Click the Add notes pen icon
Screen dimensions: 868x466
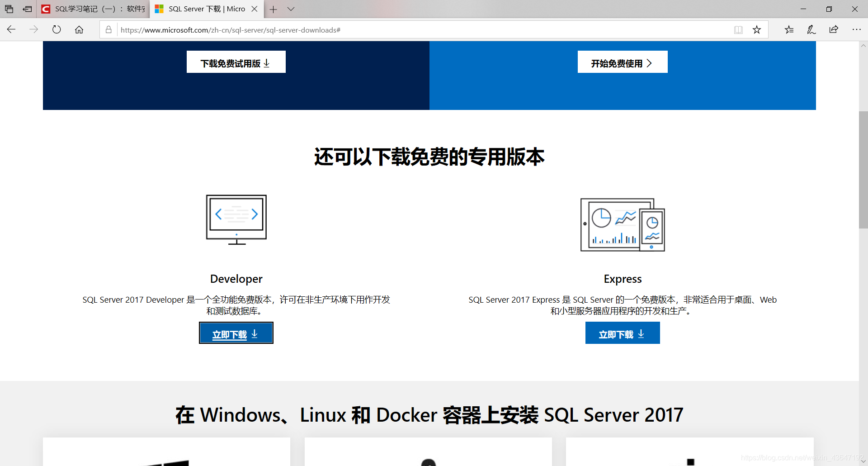[x=811, y=30]
